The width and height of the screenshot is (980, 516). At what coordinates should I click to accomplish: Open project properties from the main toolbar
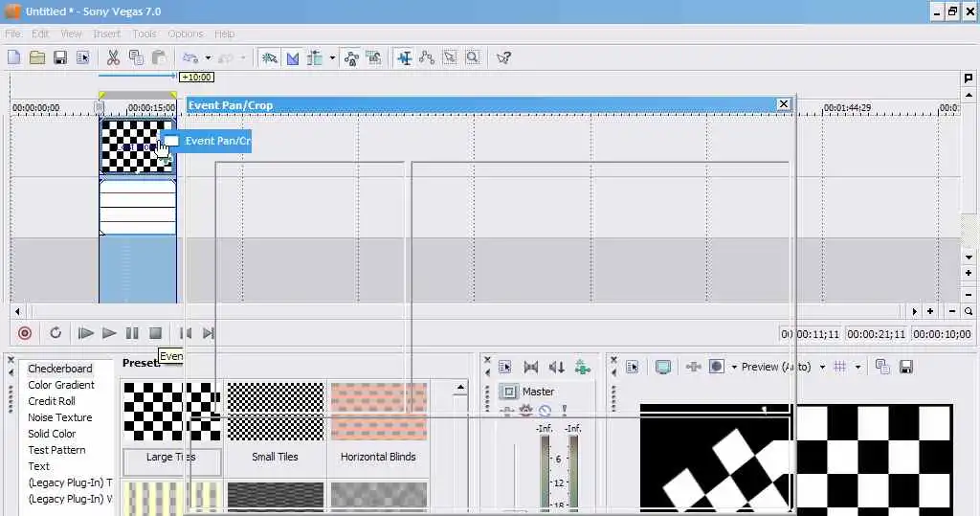click(82, 58)
